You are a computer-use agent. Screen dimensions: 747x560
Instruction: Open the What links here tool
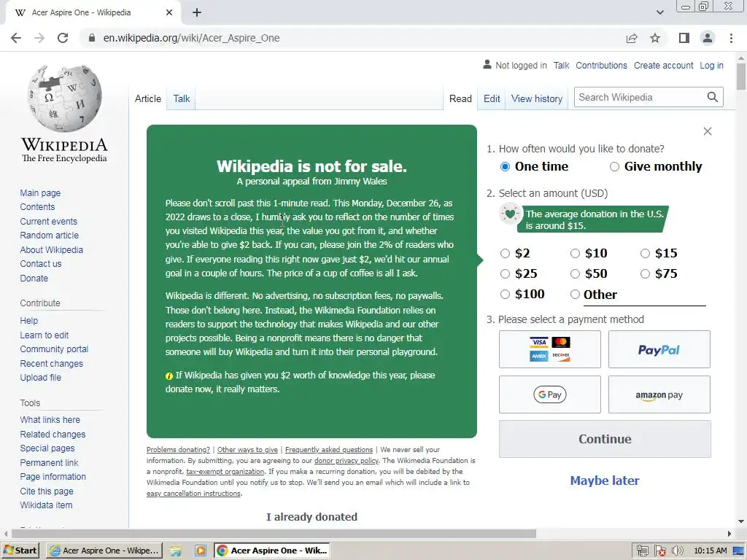click(50, 419)
